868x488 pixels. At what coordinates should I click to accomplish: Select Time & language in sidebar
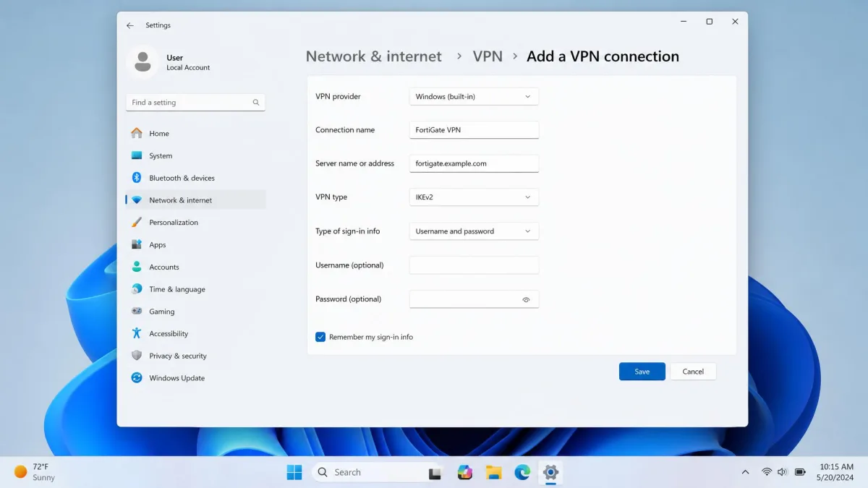click(195, 289)
